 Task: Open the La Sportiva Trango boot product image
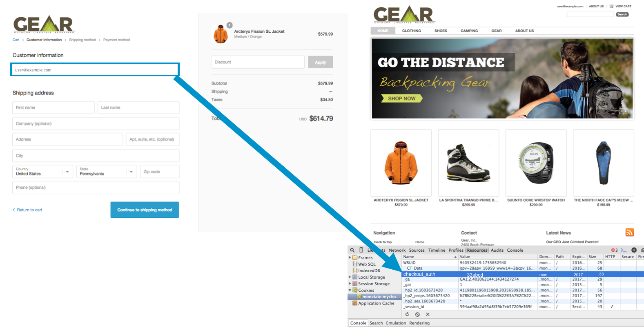tap(468, 163)
